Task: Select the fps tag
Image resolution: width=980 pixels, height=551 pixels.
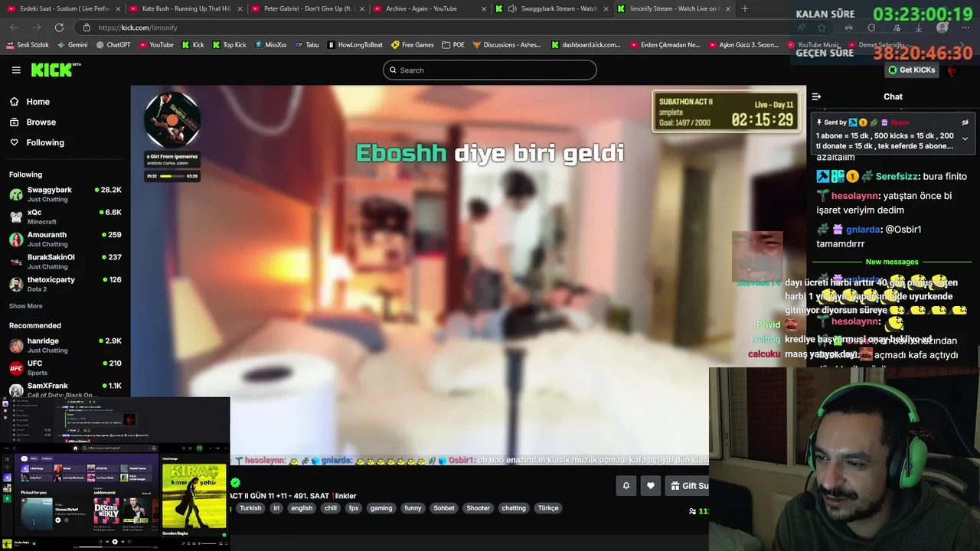Action: tap(354, 508)
